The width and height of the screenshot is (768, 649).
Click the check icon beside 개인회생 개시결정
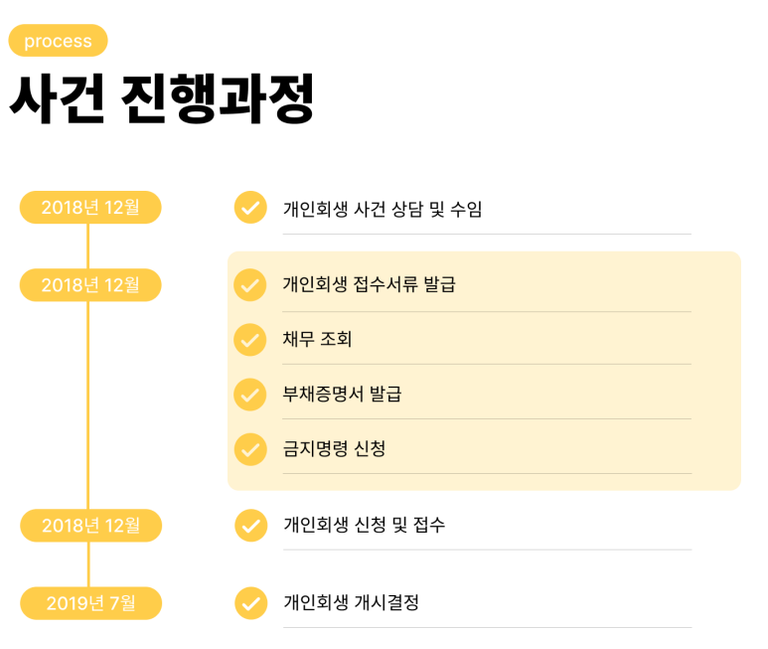250,603
